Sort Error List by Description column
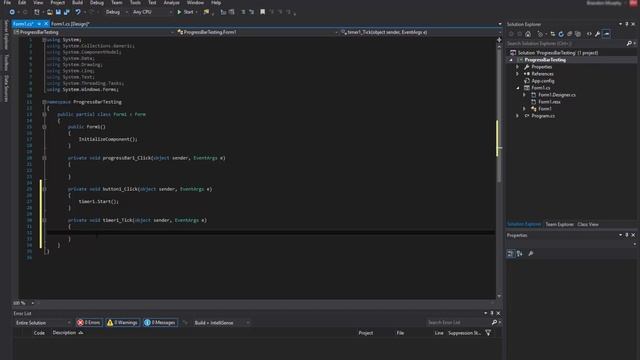 (x=64, y=333)
